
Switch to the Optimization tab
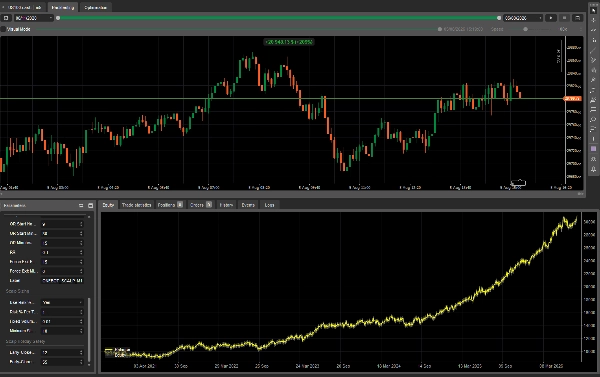click(x=96, y=7)
